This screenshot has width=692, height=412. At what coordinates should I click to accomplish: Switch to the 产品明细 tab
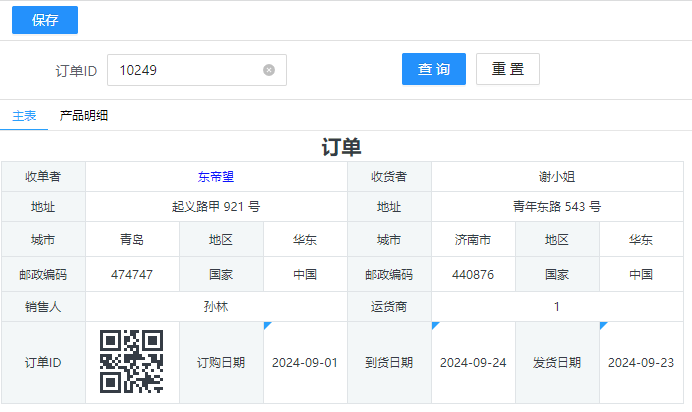coord(84,116)
